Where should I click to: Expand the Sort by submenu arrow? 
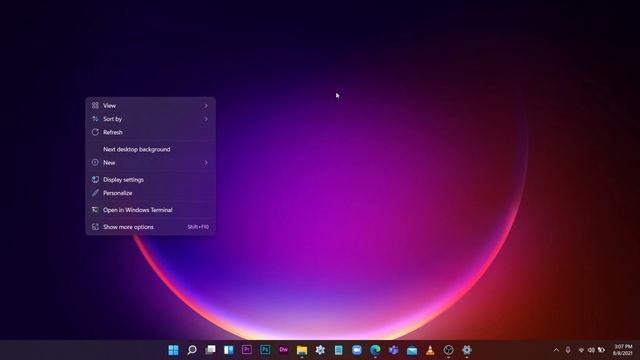tap(206, 119)
